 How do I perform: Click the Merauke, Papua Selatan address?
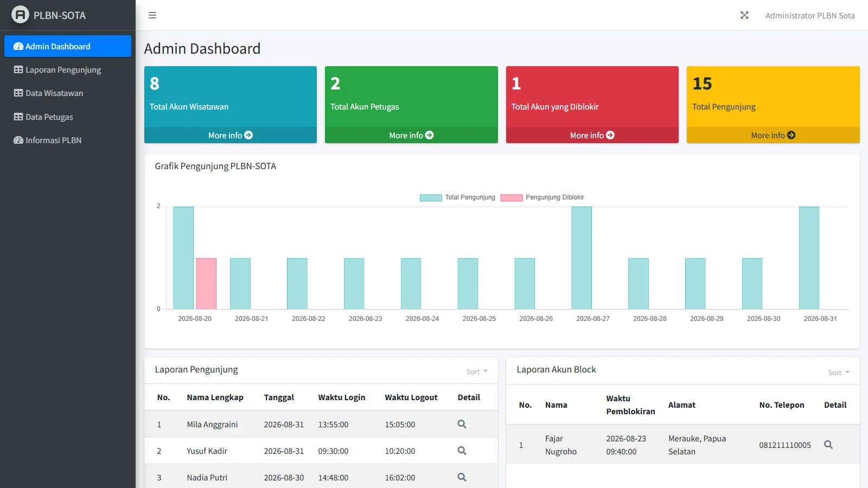coord(697,445)
